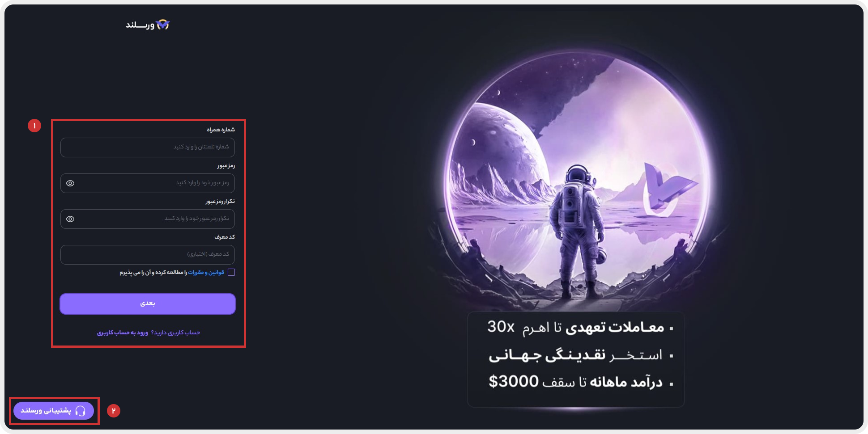Click the 30x leverage feature line
This screenshot has height=434, width=868.
click(580, 327)
